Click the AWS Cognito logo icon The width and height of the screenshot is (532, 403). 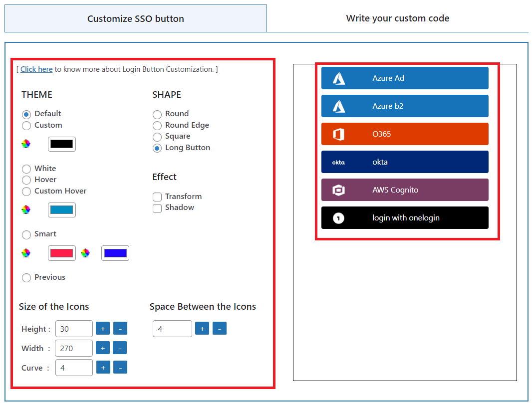[x=338, y=190]
